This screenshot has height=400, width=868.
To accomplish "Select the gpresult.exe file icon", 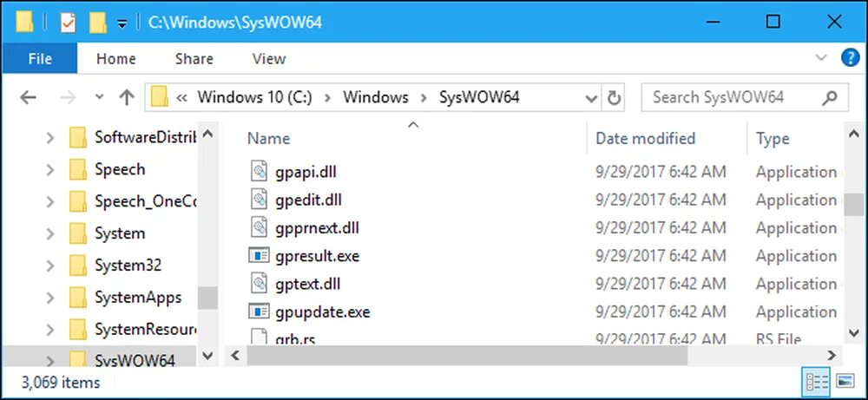I will pos(260,256).
